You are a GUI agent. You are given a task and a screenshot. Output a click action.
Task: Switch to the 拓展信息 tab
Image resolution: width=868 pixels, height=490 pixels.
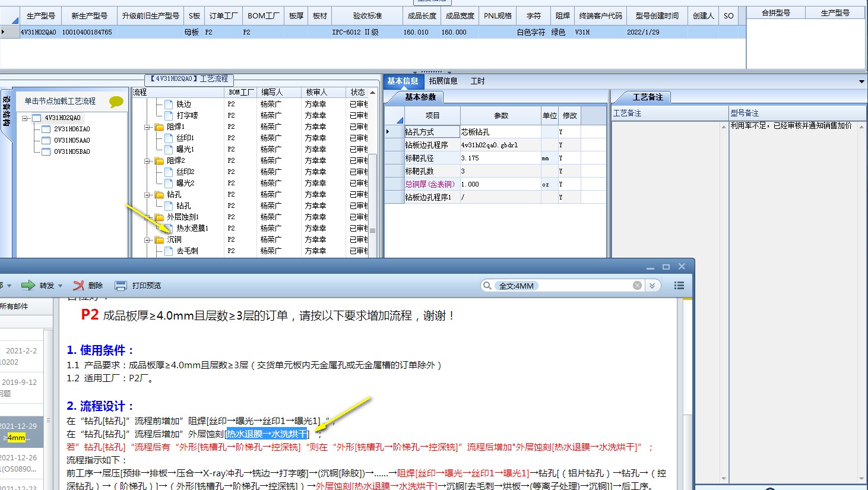[x=443, y=81]
